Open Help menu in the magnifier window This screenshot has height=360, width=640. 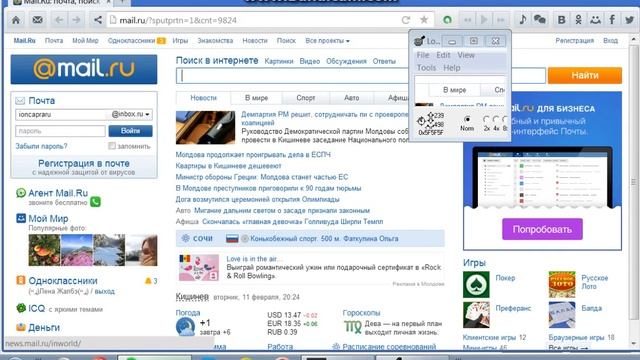452,68
